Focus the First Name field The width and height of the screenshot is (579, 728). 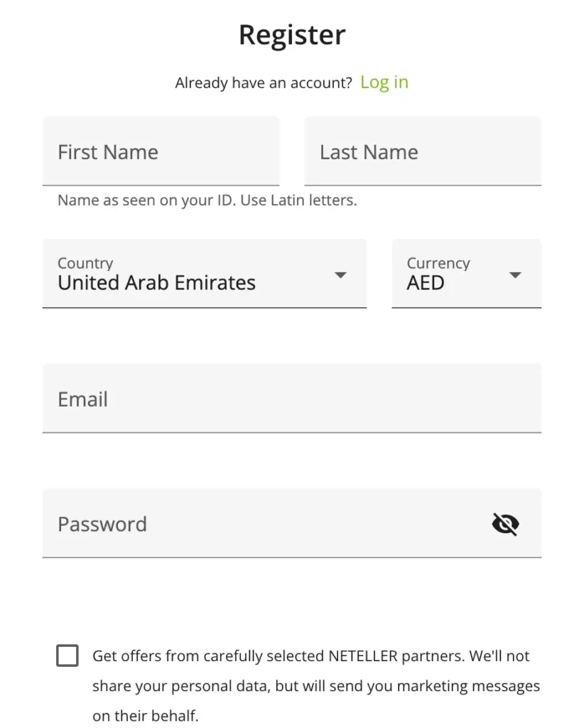coord(161,151)
